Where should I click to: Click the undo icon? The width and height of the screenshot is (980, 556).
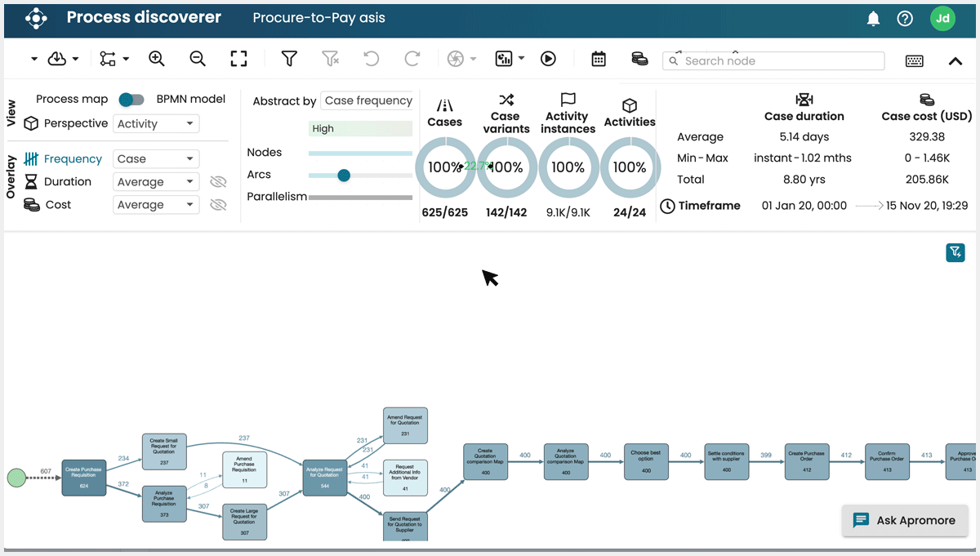(x=371, y=58)
